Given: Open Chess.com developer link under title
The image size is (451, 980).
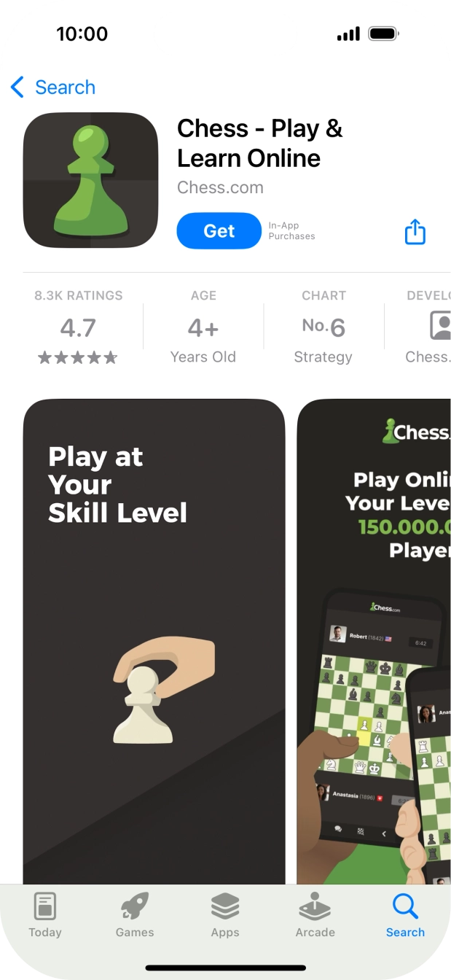Looking at the screenshot, I should tap(220, 187).
